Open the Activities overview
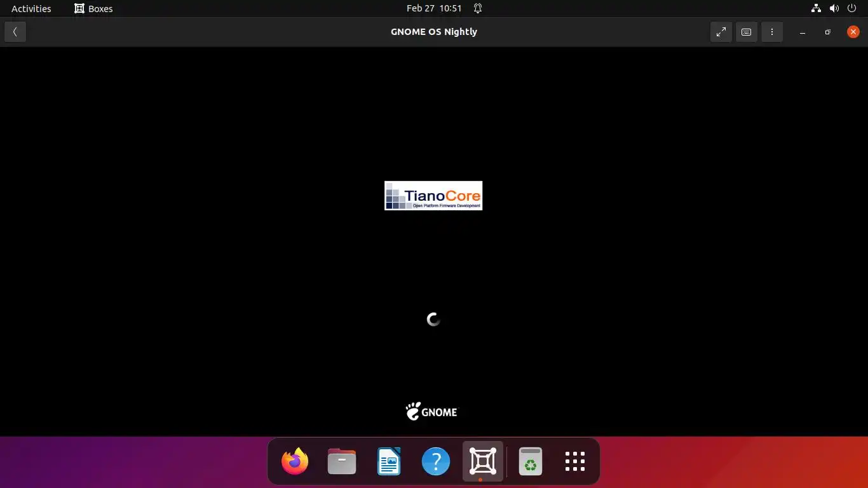The height and width of the screenshot is (488, 868). pyautogui.click(x=31, y=8)
